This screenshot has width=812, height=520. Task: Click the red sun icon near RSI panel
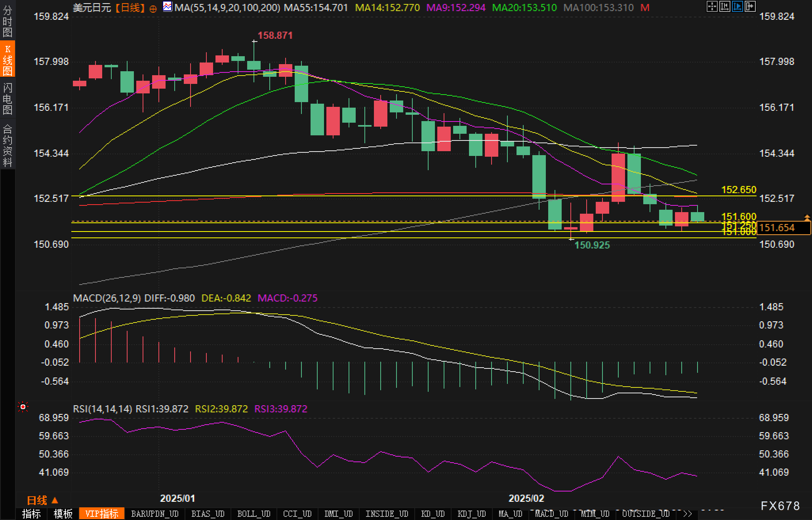(x=23, y=407)
